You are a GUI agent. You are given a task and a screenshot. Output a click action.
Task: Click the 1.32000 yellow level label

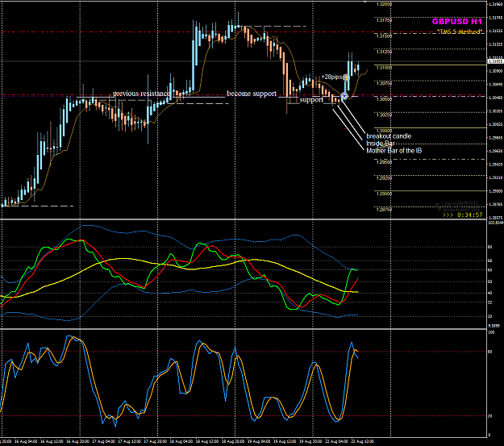(x=384, y=5)
